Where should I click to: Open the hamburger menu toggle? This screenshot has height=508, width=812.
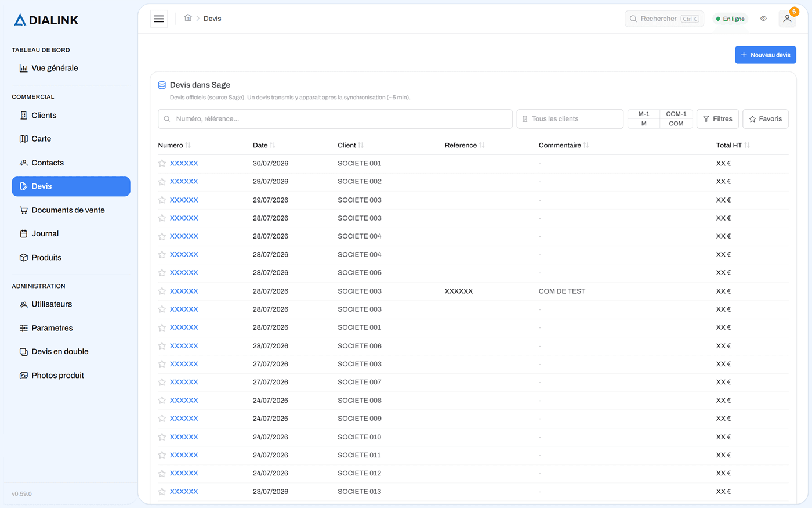(159, 19)
